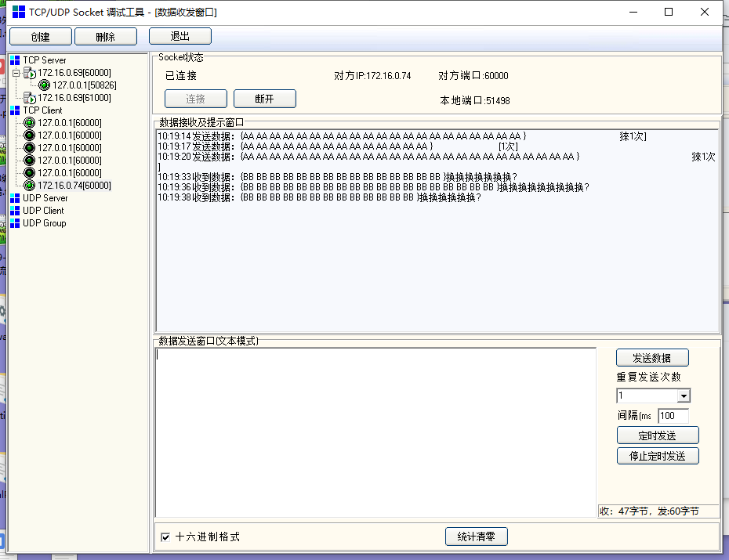Image resolution: width=729 pixels, height=560 pixels.
Task: Toggle the 十六进制格式 hex format checkbox
Action: (165, 537)
